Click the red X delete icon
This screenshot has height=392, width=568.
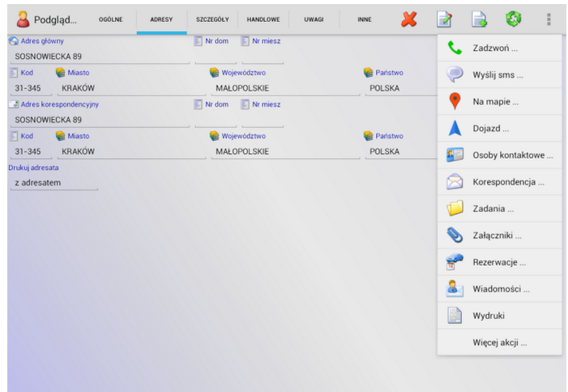(x=408, y=19)
